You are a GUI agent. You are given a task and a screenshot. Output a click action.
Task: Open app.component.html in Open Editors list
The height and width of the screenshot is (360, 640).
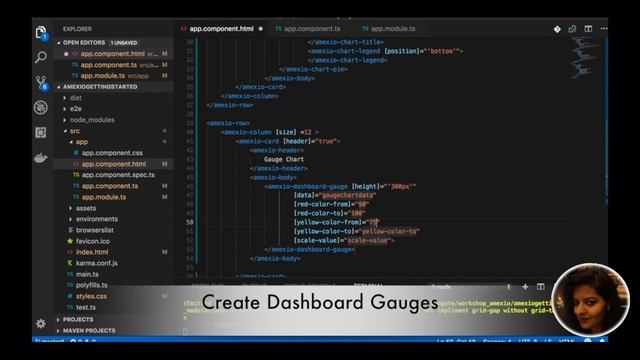click(112, 54)
